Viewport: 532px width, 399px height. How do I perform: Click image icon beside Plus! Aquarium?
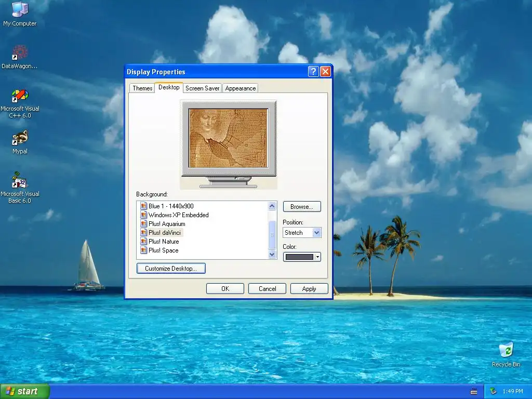pos(143,223)
